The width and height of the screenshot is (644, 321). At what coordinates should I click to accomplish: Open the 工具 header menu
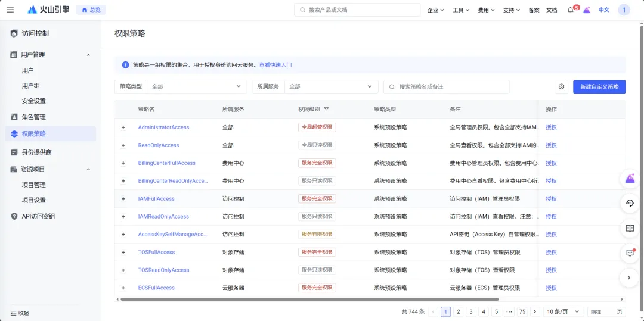pyautogui.click(x=461, y=10)
